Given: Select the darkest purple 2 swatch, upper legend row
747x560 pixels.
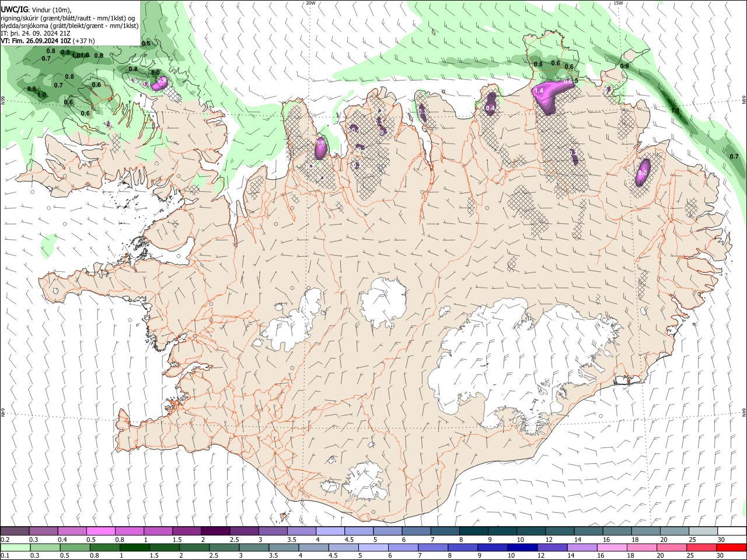Looking at the screenshot, I should point(215,531).
